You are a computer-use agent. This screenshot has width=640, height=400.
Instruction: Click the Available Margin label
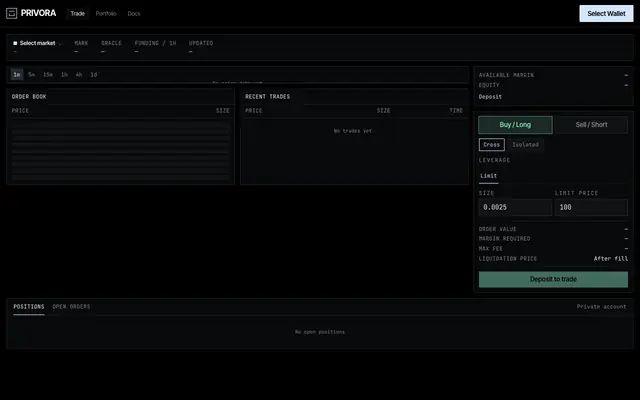[x=506, y=75]
